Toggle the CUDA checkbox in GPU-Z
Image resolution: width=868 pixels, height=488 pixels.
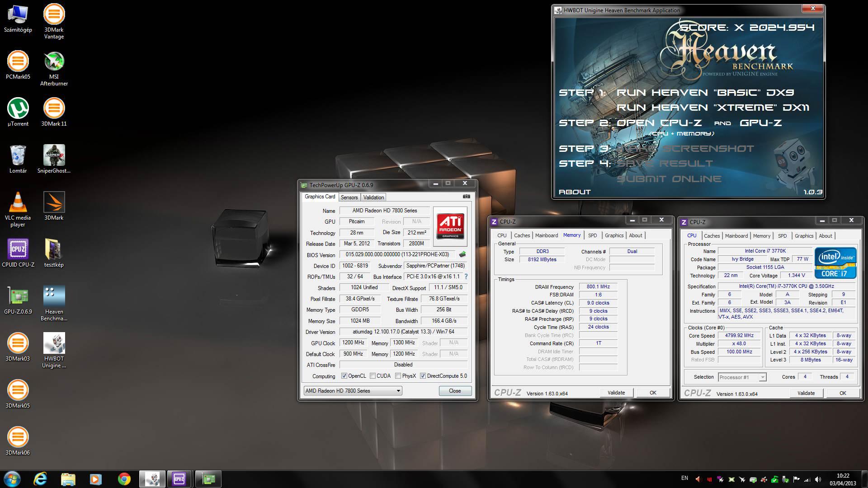(x=373, y=376)
